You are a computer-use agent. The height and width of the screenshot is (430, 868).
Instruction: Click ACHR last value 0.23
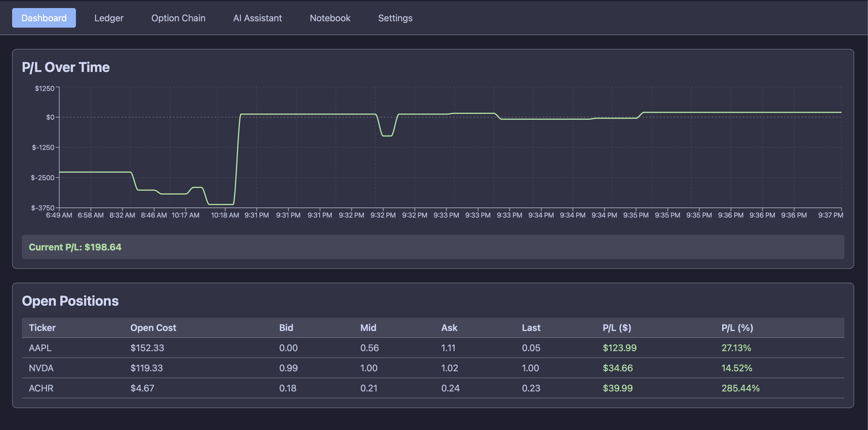point(531,388)
